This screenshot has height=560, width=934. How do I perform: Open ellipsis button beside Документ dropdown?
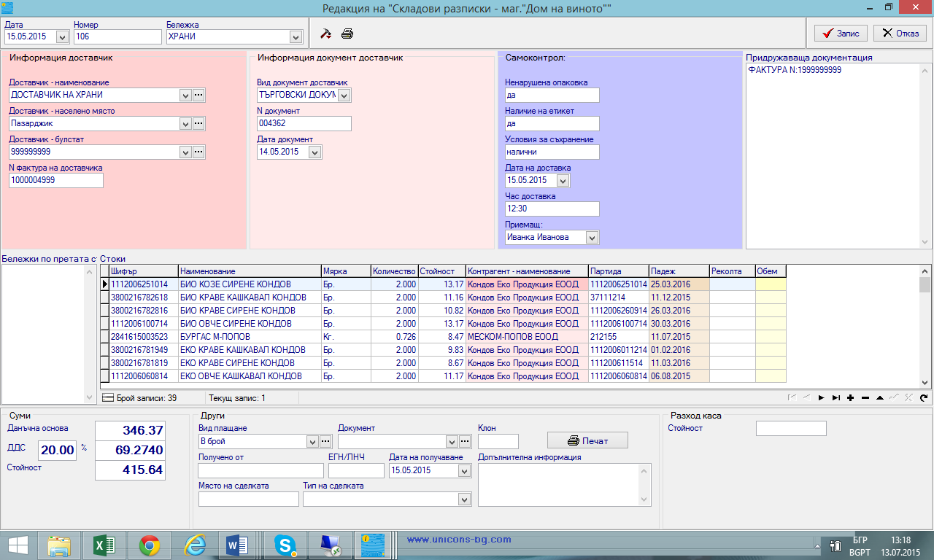point(466,441)
